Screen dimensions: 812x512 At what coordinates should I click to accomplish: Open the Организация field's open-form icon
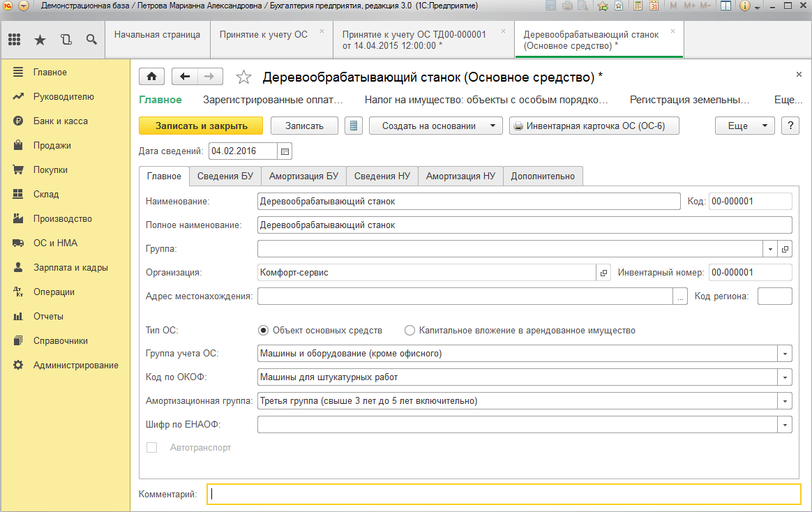(603, 273)
